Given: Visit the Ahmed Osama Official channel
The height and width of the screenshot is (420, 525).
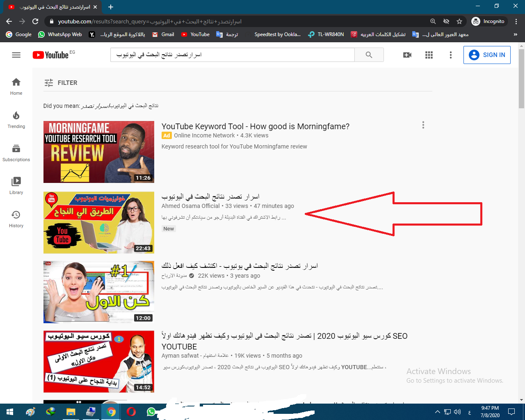Looking at the screenshot, I should click(x=191, y=206).
